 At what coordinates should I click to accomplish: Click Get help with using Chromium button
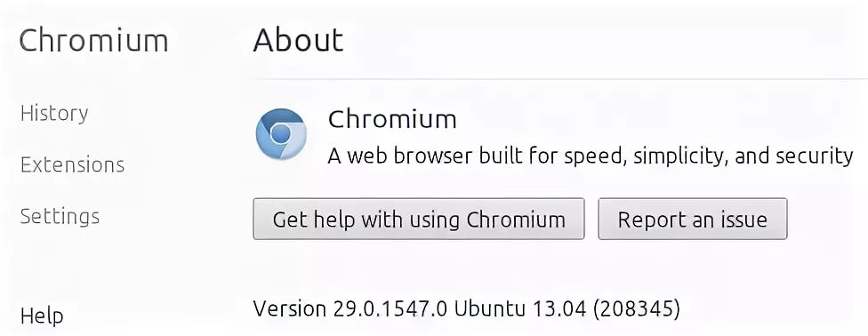(x=419, y=220)
